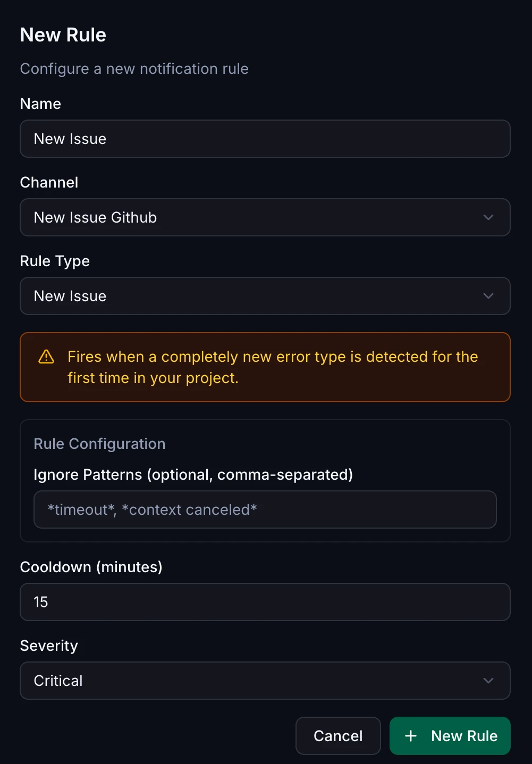Click the Channel field label
This screenshot has height=764, width=532.
click(49, 182)
